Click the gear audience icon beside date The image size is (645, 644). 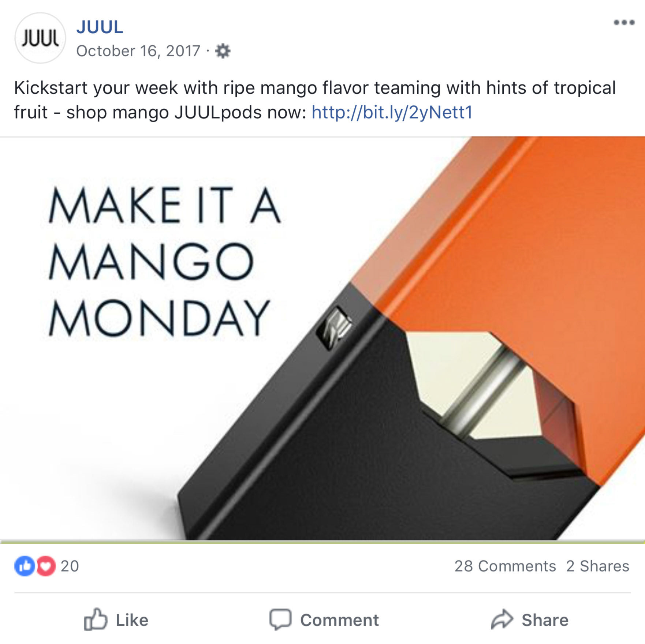tap(223, 51)
